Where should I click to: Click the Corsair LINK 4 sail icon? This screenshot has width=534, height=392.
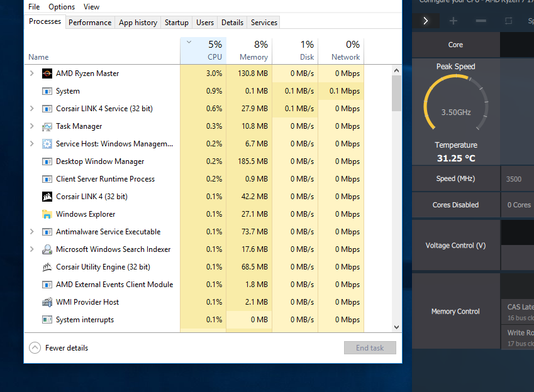47,197
